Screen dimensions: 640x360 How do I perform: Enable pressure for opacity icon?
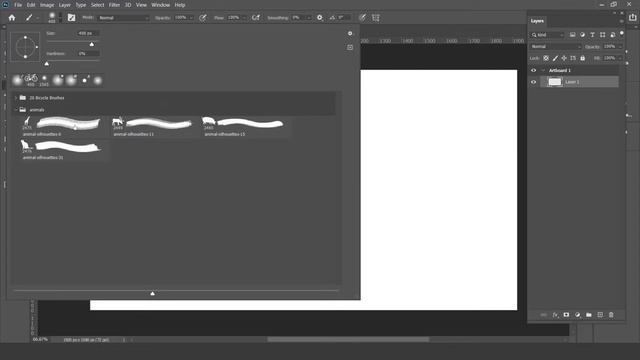[x=203, y=18]
